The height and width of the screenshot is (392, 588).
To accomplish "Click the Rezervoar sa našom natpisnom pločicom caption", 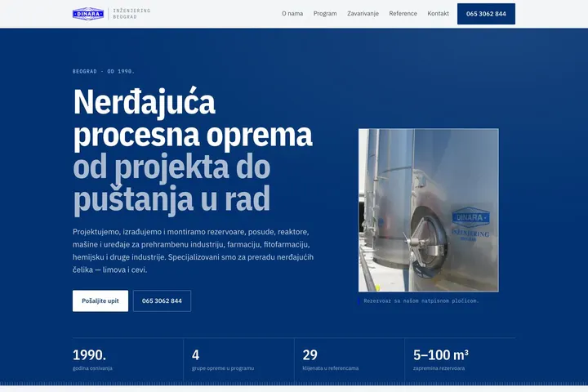I will coord(421,301).
